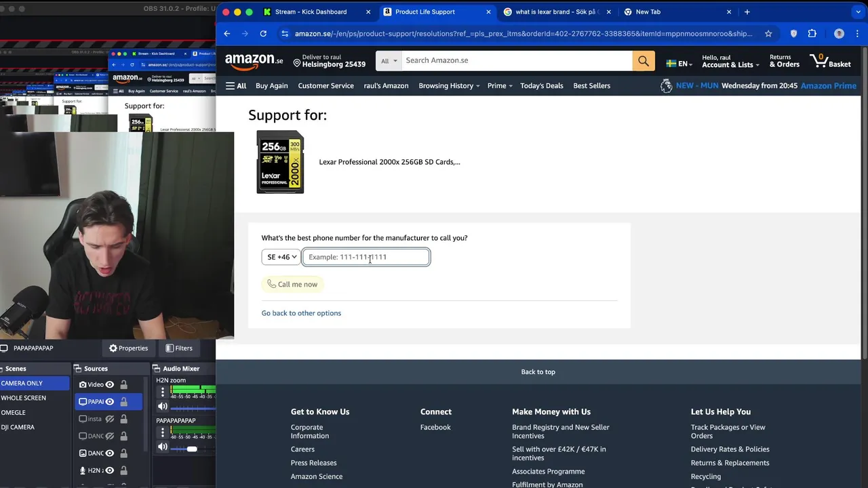Open PAPAPAPAPAP mixer three-dot options
Viewport: 868px width, 488px height.
163,431
